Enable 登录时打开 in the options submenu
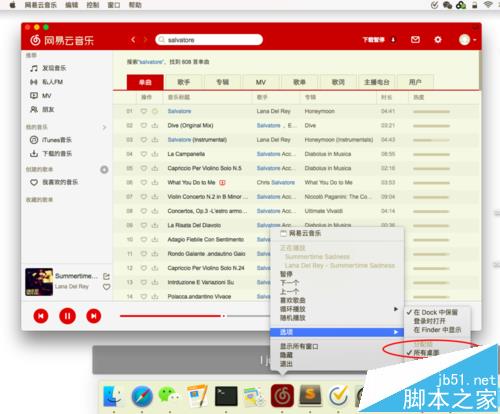The image size is (500, 414). tap(429, 321)
